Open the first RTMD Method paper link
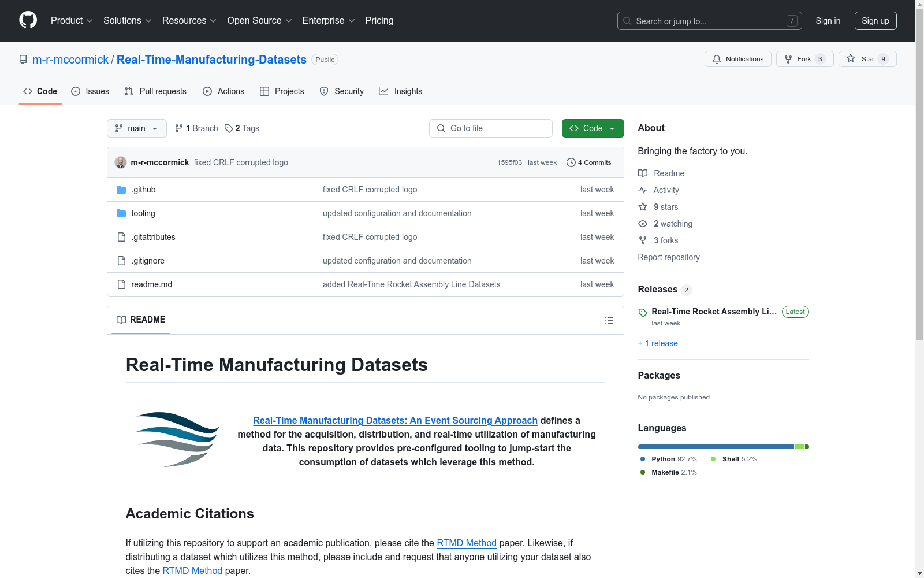The height and width of the screenshot is (578, 924). click(x=467, y=543)
